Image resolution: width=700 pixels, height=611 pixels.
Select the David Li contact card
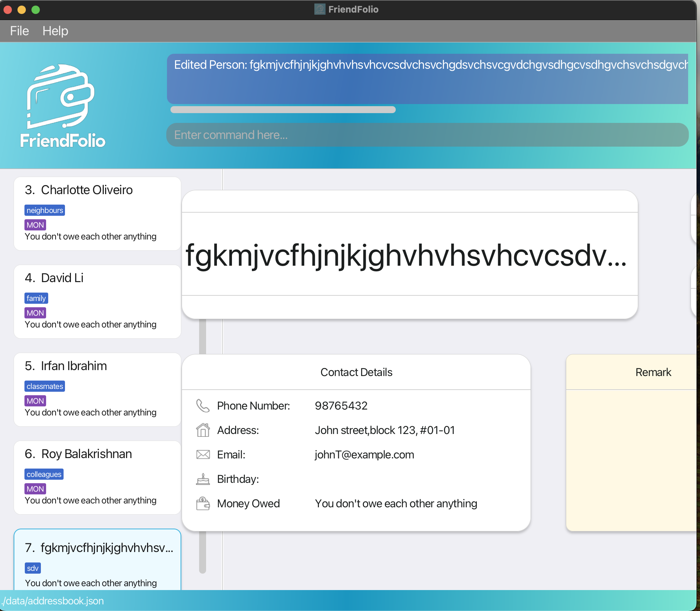coord(97,302)
